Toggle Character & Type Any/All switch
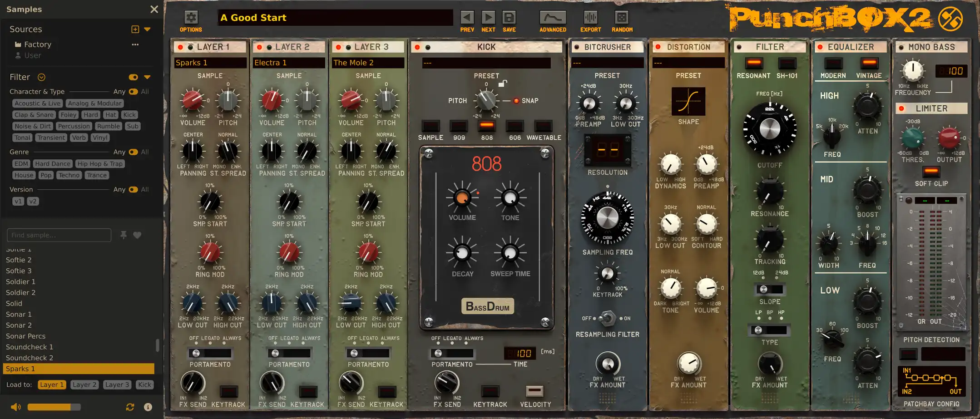 (133, 92)
